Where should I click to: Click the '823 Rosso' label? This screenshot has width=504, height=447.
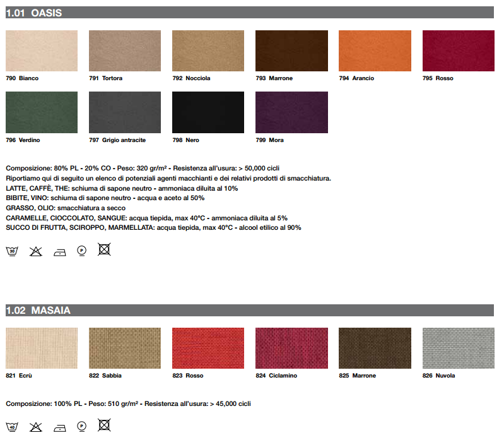point(188,376)
